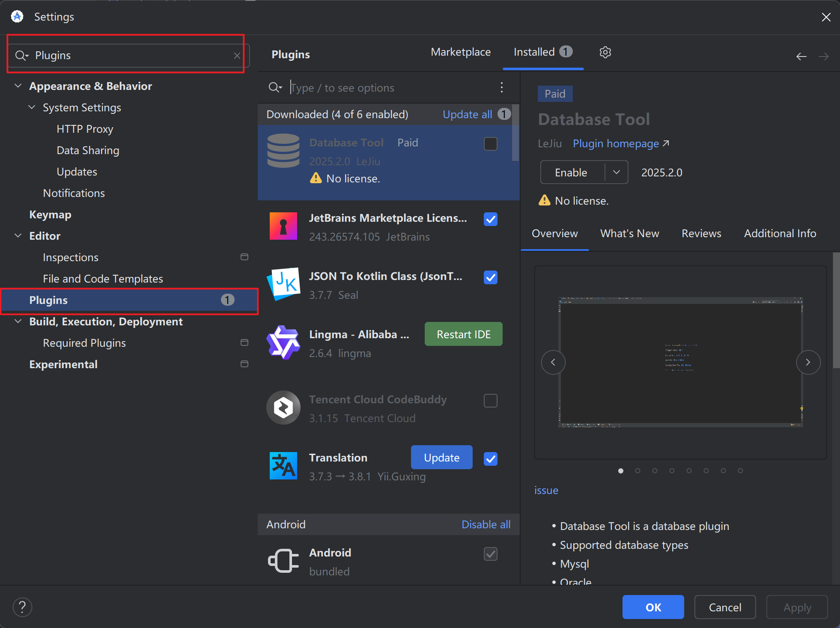
Task: Open the Enable button dropdown arrow
Action: coord(616,172)
